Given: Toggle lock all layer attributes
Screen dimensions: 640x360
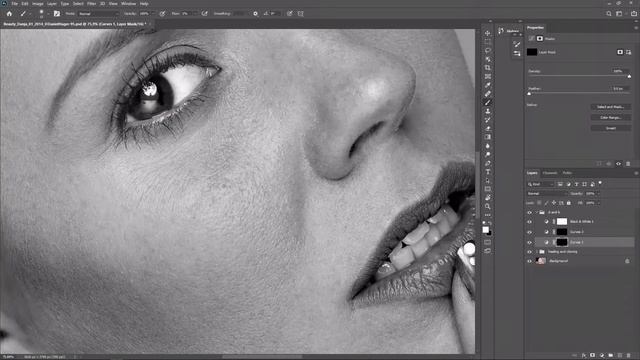Looking at the screenshot, I should point(569,203).
